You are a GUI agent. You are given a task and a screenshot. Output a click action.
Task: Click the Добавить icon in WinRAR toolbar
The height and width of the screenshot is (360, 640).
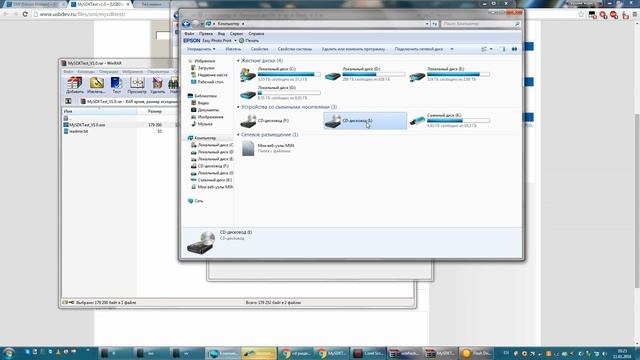point(75,85)
